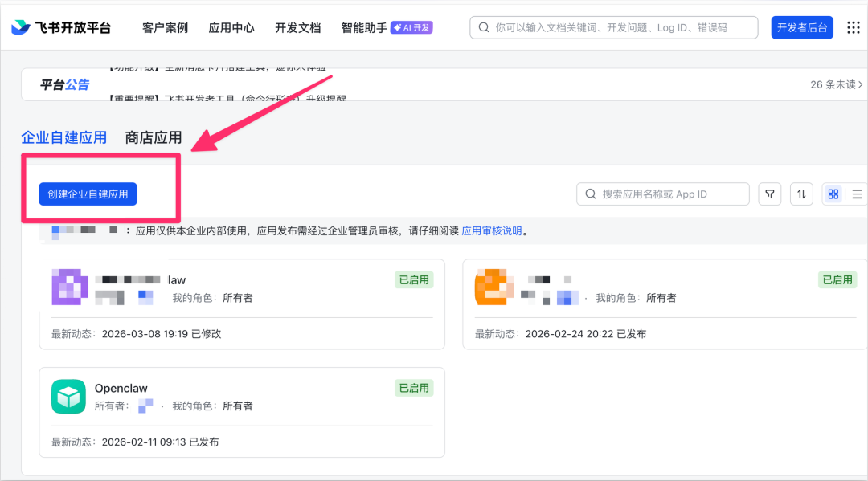Click the app name search input field
This screenshot has width=868, height=481.
662,194
